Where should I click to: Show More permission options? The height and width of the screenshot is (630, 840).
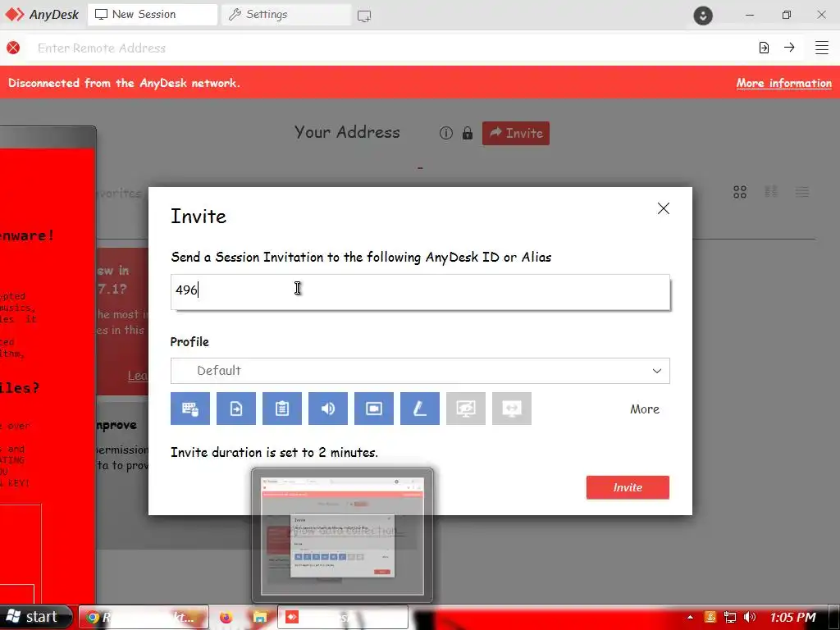coord(645,409)
